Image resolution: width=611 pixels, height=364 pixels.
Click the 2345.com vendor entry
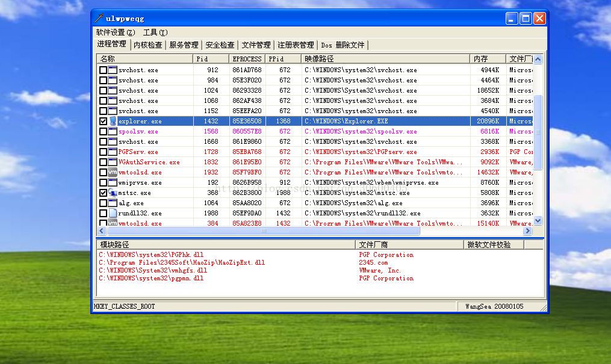point(373,262)
